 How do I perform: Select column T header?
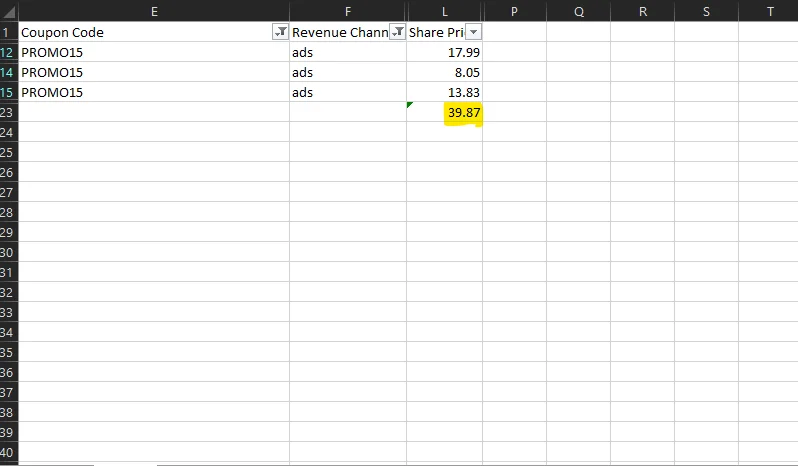tap(769, 11)
